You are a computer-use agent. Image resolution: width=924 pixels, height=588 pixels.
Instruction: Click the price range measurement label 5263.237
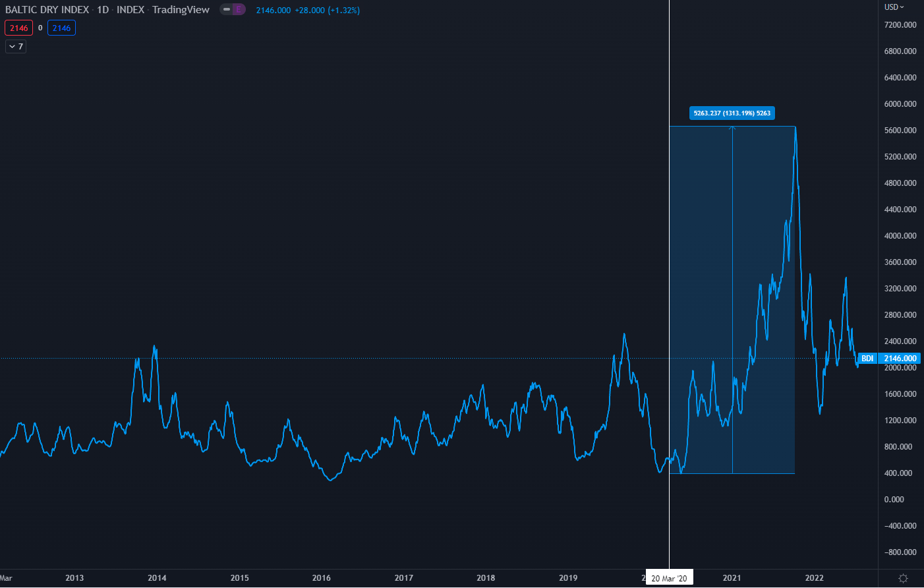(x=732, y=113)
